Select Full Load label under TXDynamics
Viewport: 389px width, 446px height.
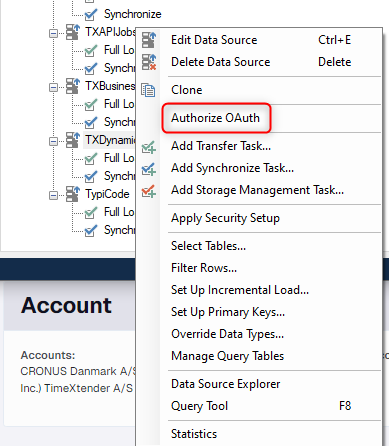tap(119, 158)
